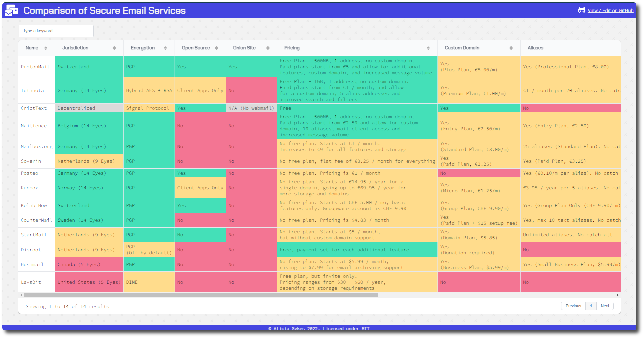
Task: Select the Posteo name cell
Action: point(37,173)
